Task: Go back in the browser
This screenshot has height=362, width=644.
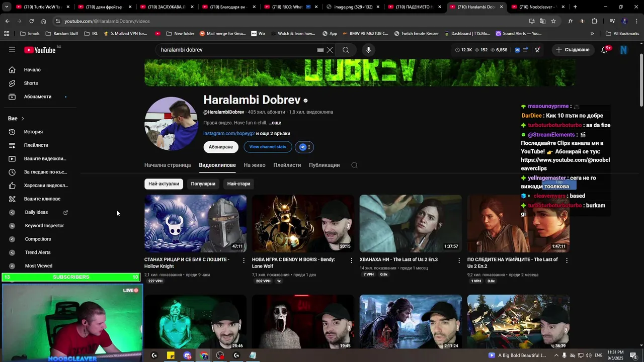Action: coord(7,21)
